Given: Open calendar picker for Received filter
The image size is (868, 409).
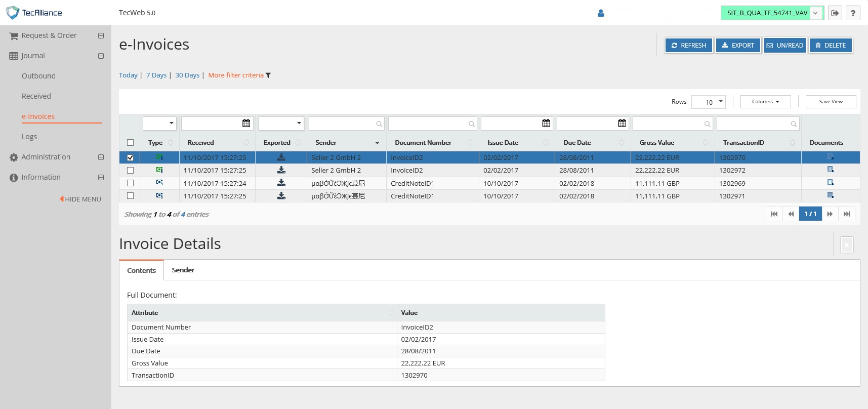Looking at the screenshot, I should coord(246,123).
